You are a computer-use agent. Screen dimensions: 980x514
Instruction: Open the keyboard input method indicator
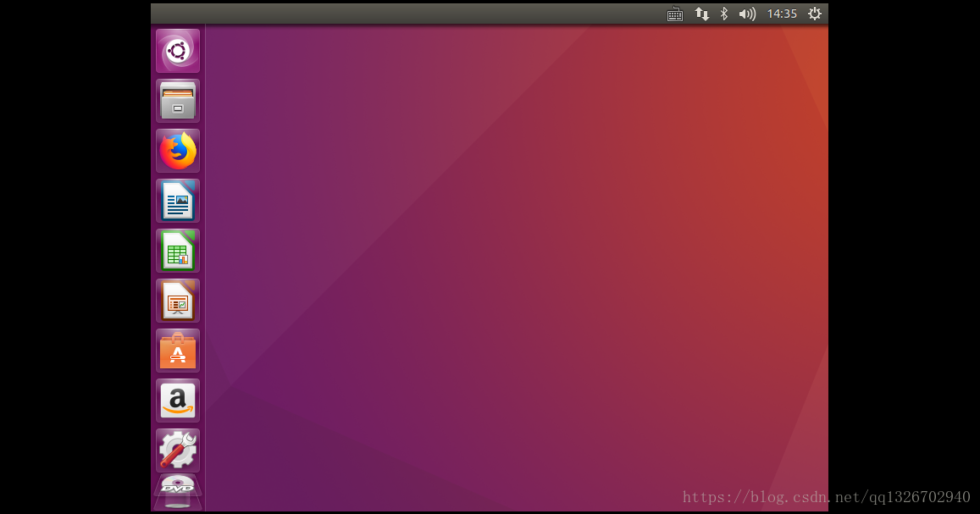point(675,14)
